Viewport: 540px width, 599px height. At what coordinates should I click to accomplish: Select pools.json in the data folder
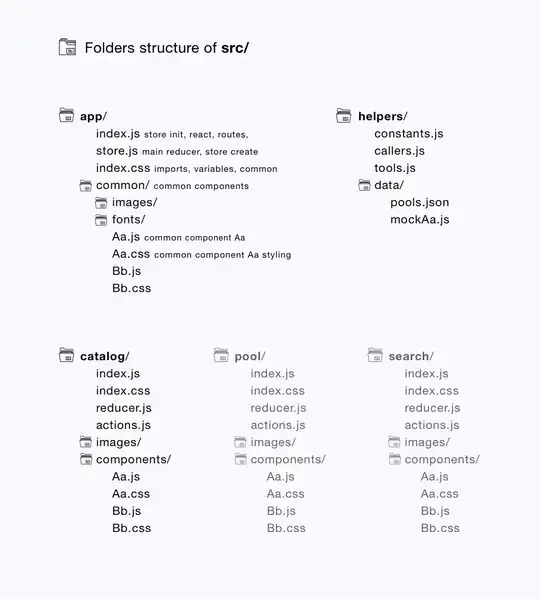tap(419, 202)
